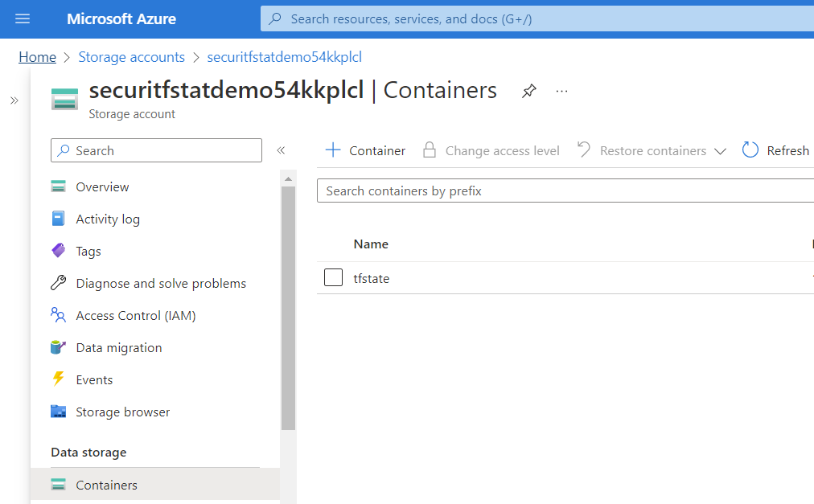Open the tfstate container
Screen dimensions: 814x504
[372, 278]
